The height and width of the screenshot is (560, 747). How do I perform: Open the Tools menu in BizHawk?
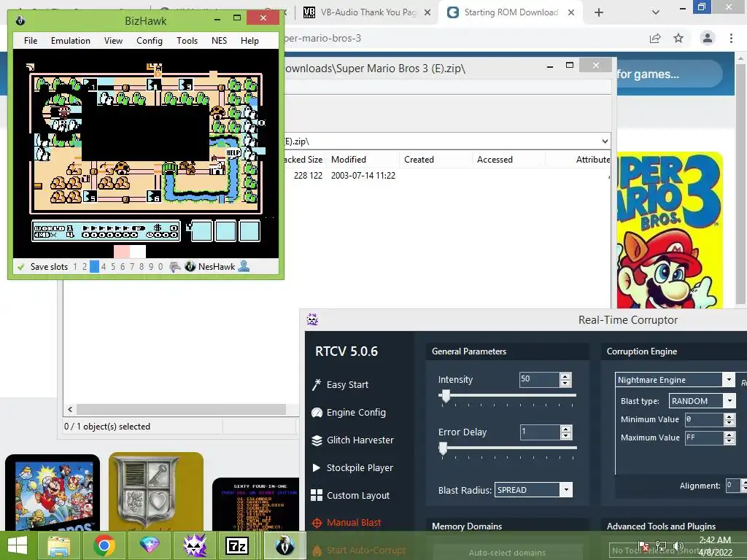pos(187,41)
